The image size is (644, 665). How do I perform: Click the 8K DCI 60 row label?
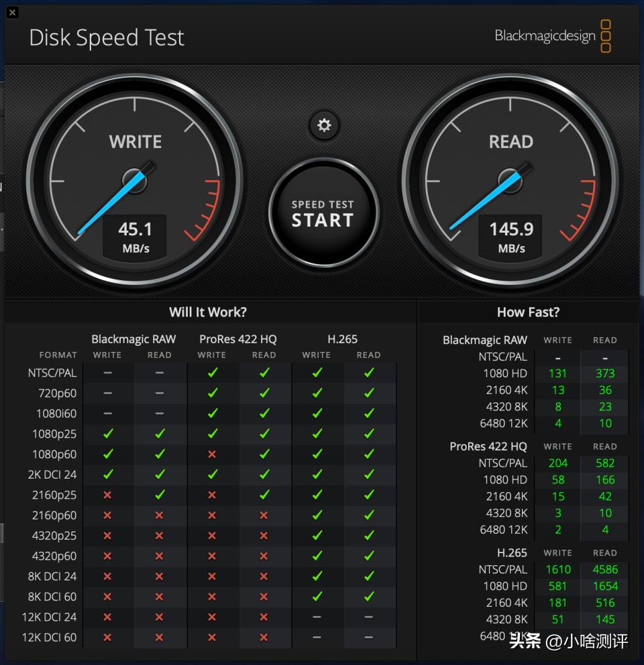coord(52,597)
